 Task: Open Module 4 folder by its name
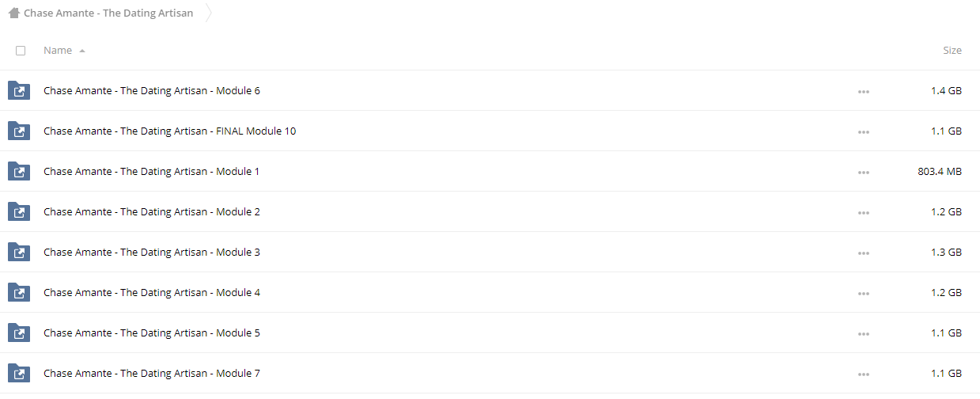click(x=152, y=292)
